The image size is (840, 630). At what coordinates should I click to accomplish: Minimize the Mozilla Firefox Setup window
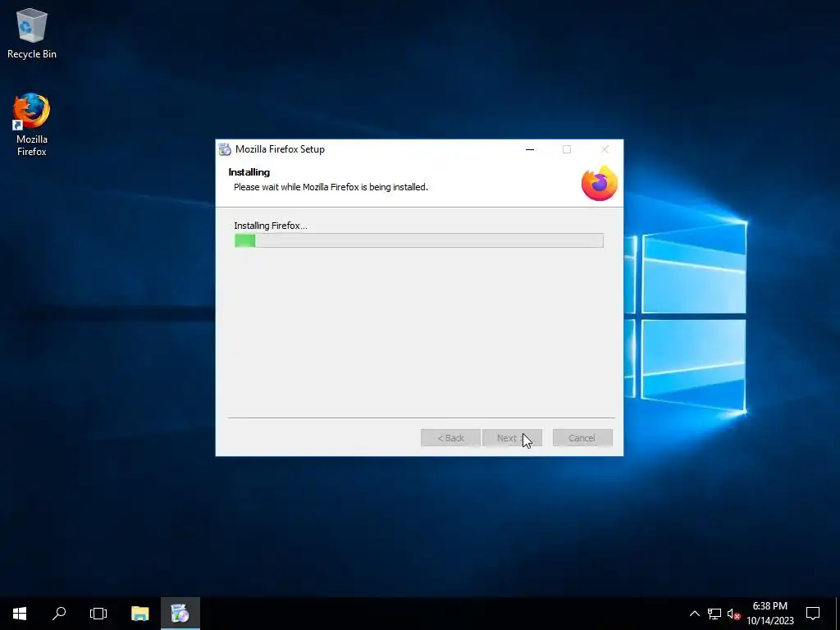pos(530,149)
